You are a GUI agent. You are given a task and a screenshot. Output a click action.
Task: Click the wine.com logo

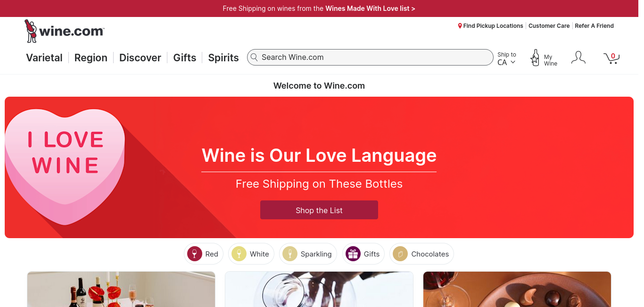(64, 31)
